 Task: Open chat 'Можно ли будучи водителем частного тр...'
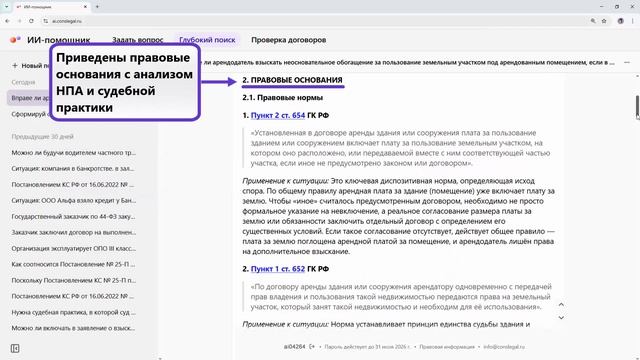point(74,153)
